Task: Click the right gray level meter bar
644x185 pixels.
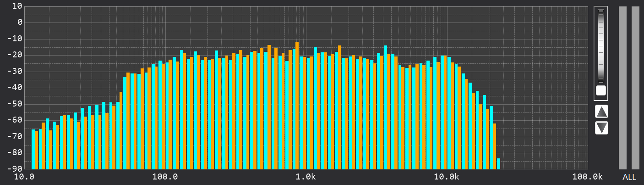Action: pos(635,88)
